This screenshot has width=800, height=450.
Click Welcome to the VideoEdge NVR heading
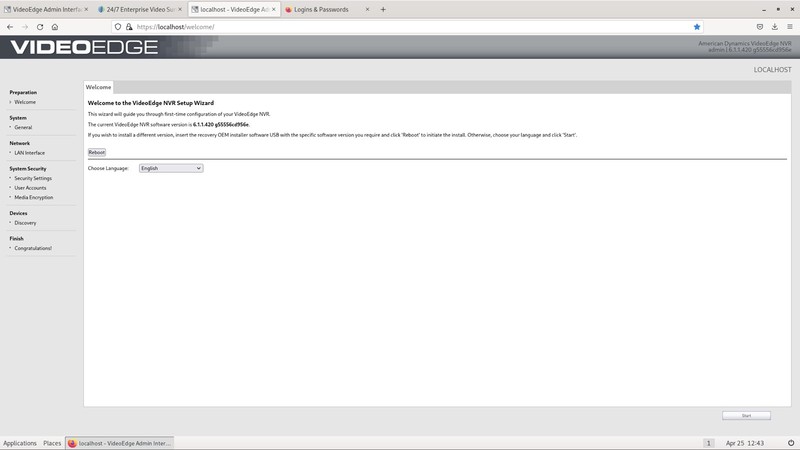click(151, 103)
